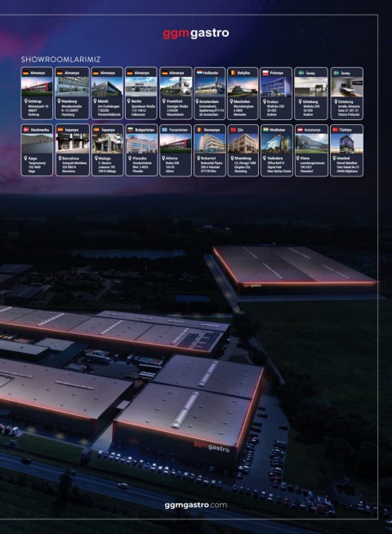Select the Frankfurt showroom card heading
Viewport: 392px width, 534px height.
click(176, 73)
